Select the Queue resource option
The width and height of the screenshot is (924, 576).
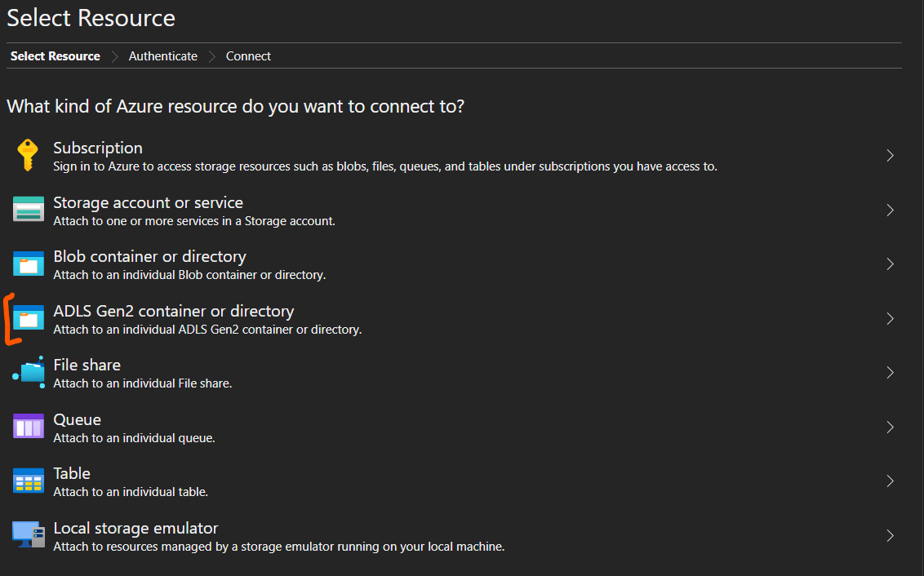77,419
